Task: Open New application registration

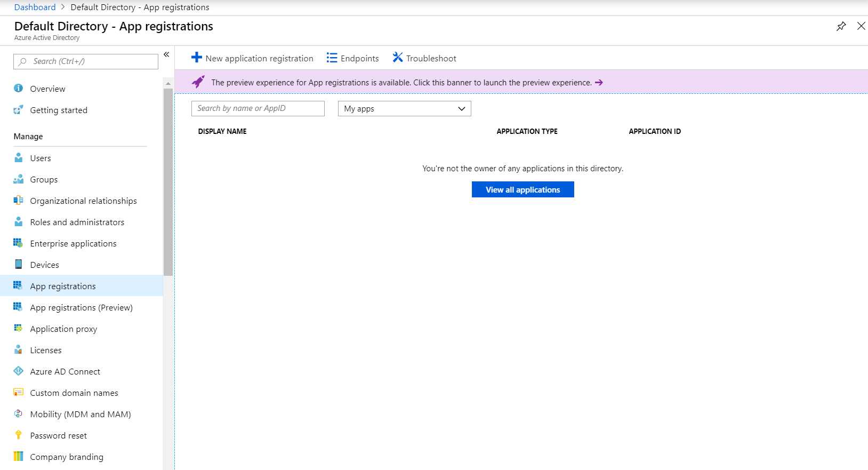Action: click(x=253, y=58)
